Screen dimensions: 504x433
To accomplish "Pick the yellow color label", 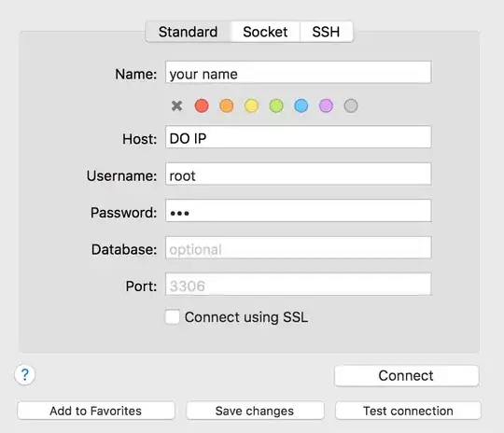I will [251, 105].
